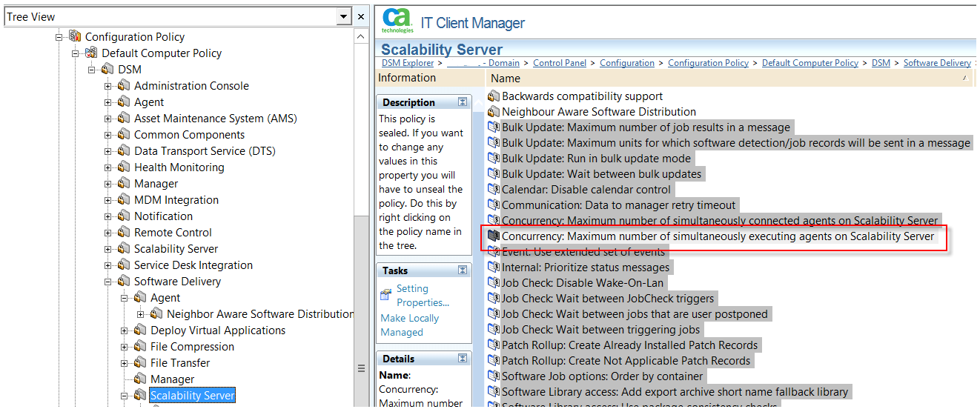Click the highlighted Scalability Server folder icon
The height and width of the screenshot is (412, 980).
click(140, 395)
